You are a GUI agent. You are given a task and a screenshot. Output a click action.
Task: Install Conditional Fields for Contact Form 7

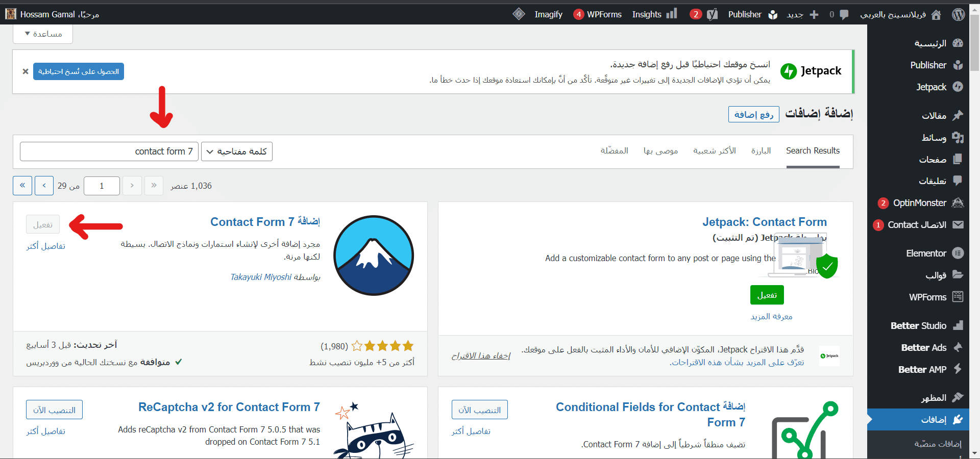pos(480,410)
